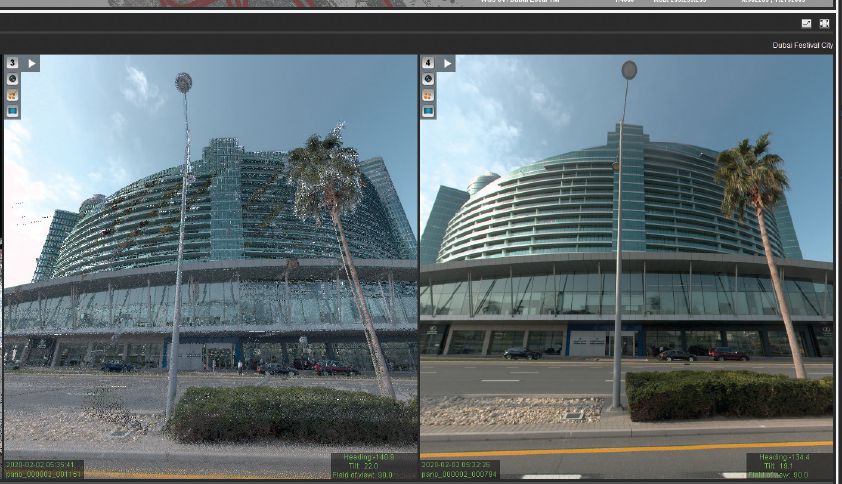Expand the left viewer toolbar arrow

[x=32, y=63]
